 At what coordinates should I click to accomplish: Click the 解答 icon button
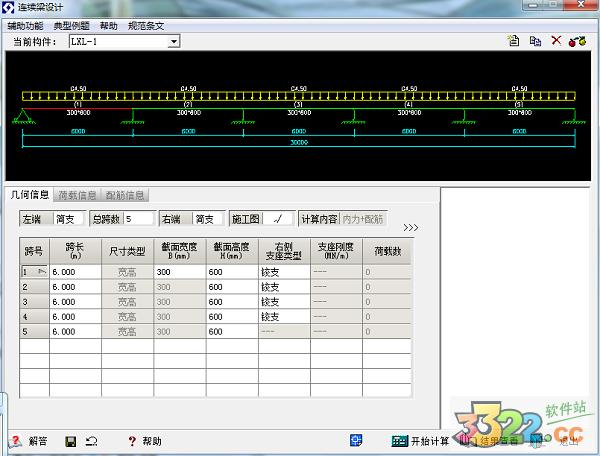[28, 441]
